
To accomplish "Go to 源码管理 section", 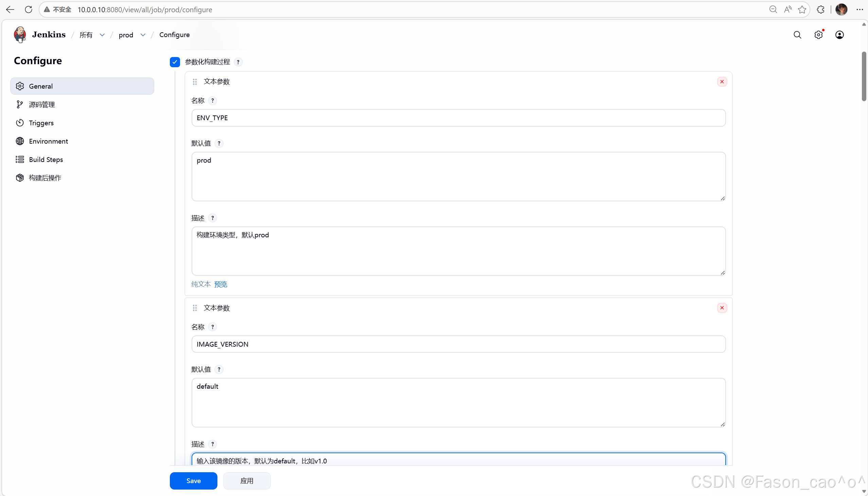I will (x=42, y=105).
